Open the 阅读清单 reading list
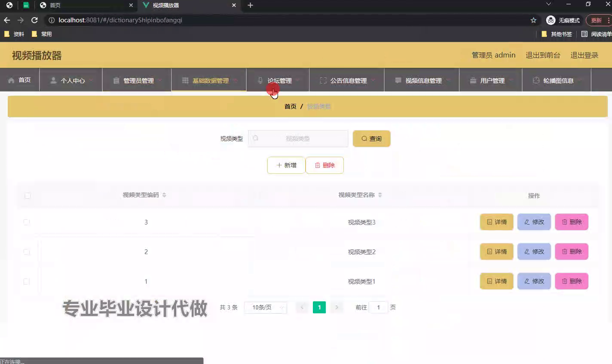612x364 pixels. point(597,34)
